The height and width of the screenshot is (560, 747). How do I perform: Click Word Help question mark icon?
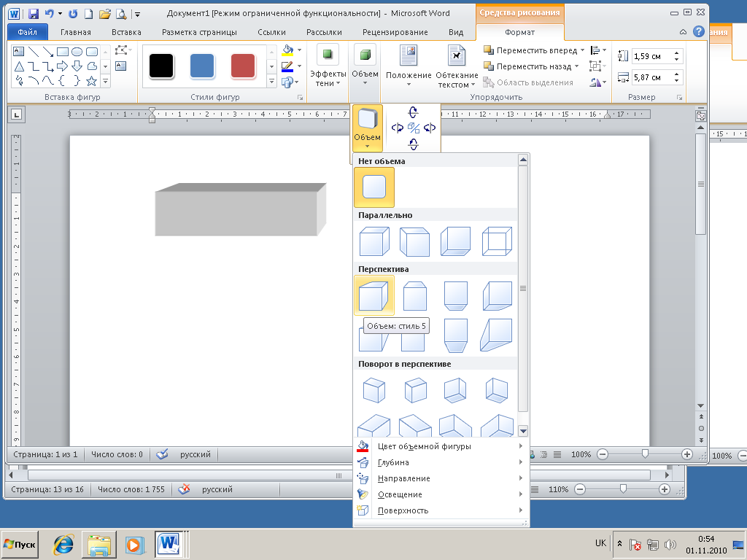pos(698,32)
